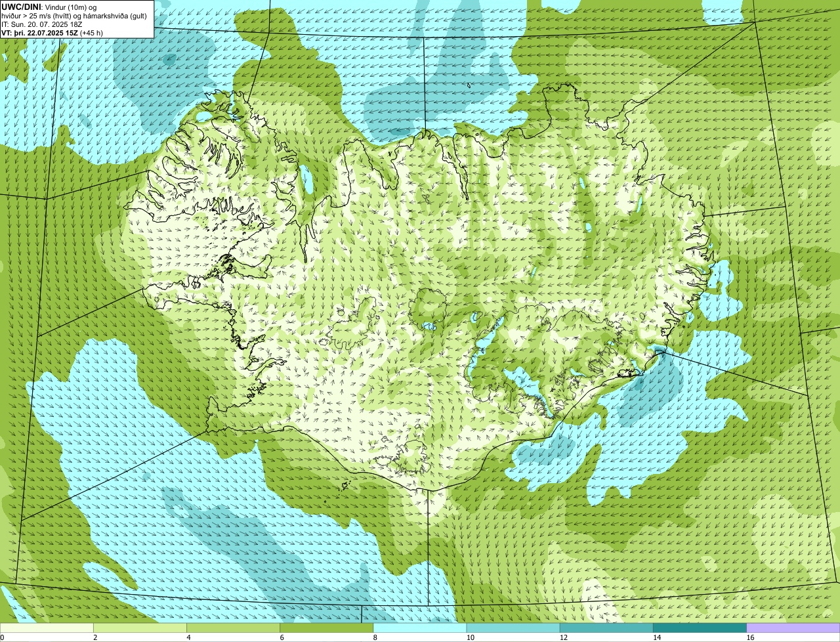Click the dark teal 14–16 legend swatch
840x642 pixels.
(700, 628)
